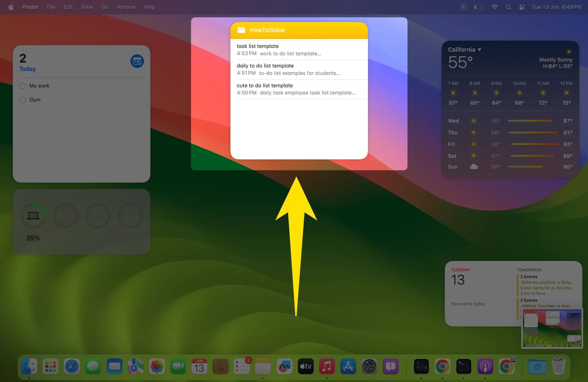Open Photos from the Dock

click(x=157, y=367)
